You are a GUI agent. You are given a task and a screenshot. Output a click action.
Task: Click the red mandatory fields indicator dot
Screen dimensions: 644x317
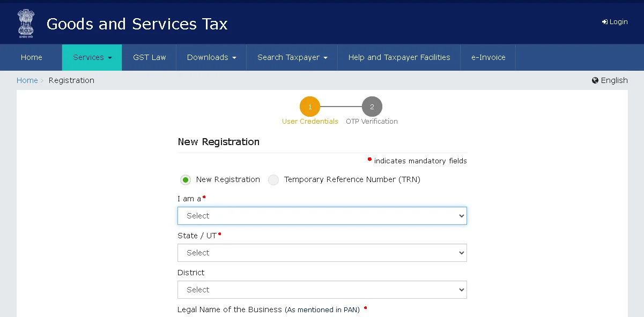[x=369, y=159]
